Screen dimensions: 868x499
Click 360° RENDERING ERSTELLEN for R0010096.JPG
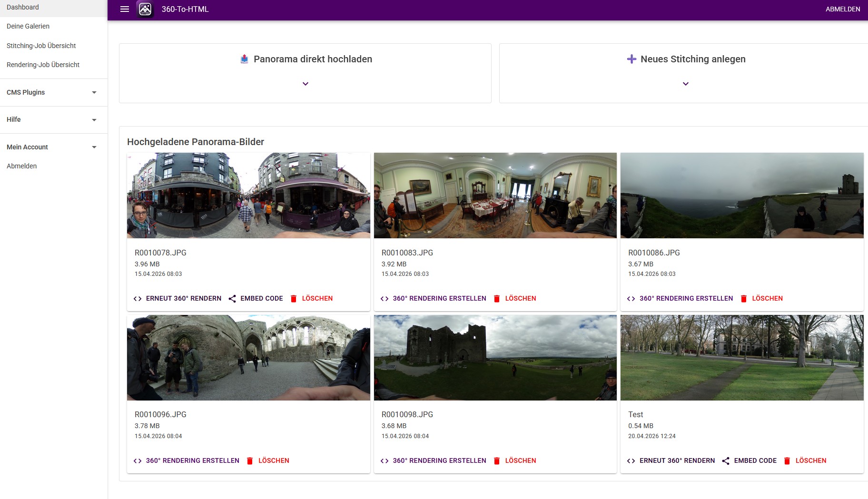click(193, 461)
